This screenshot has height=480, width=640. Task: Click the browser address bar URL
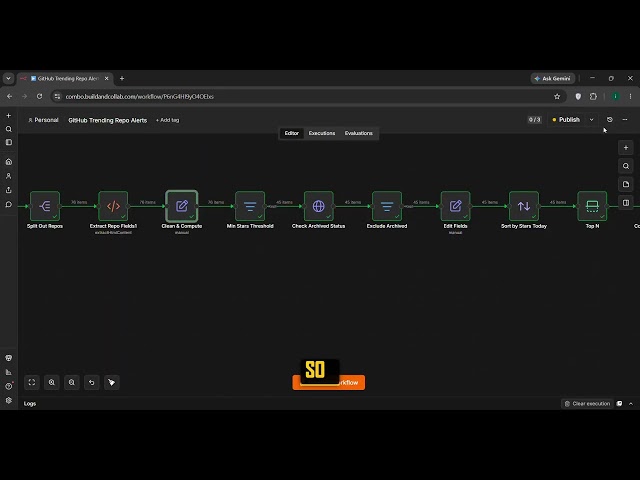pos(140,97)
